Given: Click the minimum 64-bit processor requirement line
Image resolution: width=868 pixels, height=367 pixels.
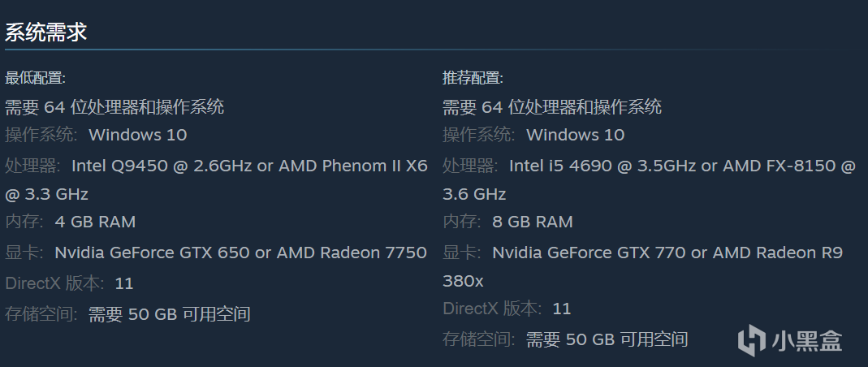Looking at the screenshot, I should 114,107.
